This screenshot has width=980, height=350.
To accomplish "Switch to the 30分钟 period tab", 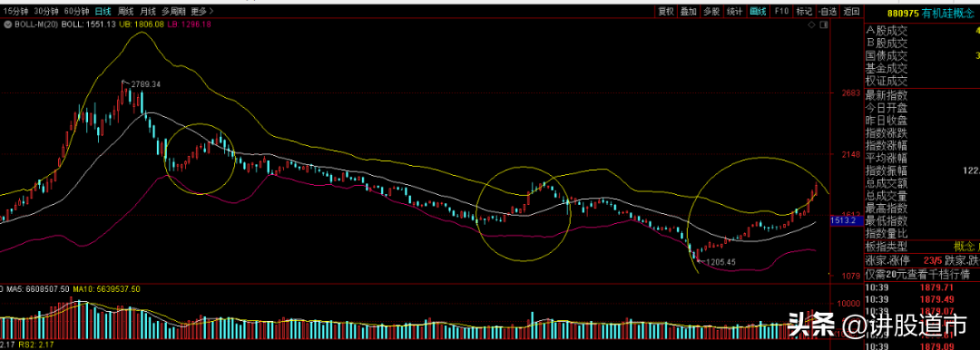I will coord(46,11).
